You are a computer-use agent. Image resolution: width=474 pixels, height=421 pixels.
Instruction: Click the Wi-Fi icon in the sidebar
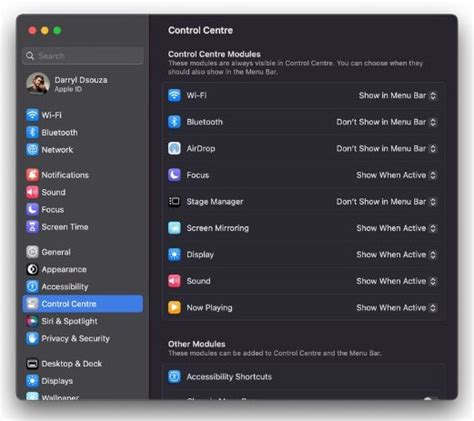pyautogui.click(x=32, y=115)
